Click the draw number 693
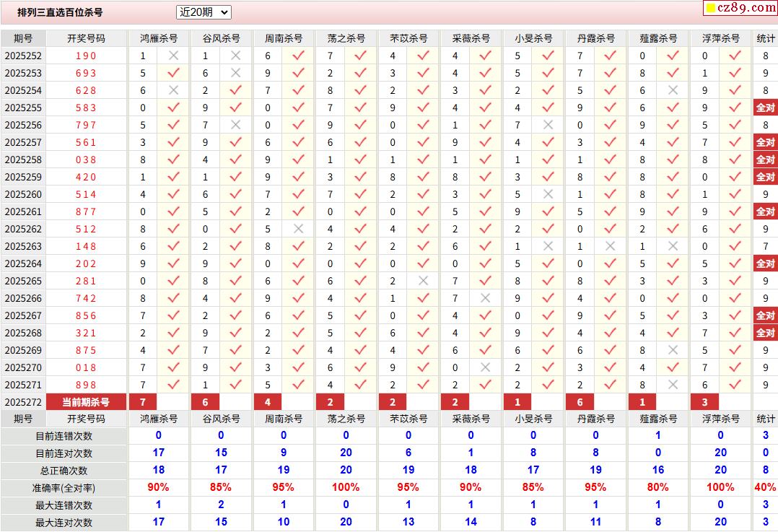Image resolution: width=778 pixels, height=532 pixels. click(x=86, y=73)
